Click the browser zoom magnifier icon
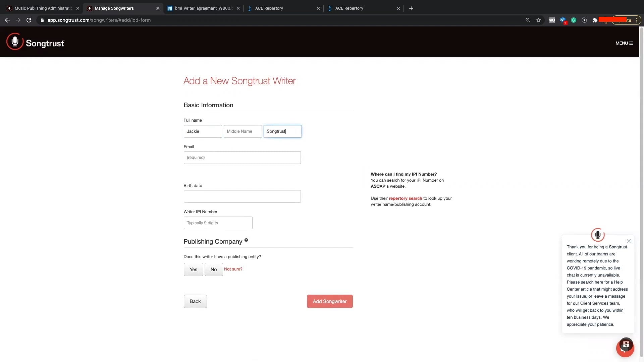The width and height of the screenshot is (644, 362). (528, 20)
